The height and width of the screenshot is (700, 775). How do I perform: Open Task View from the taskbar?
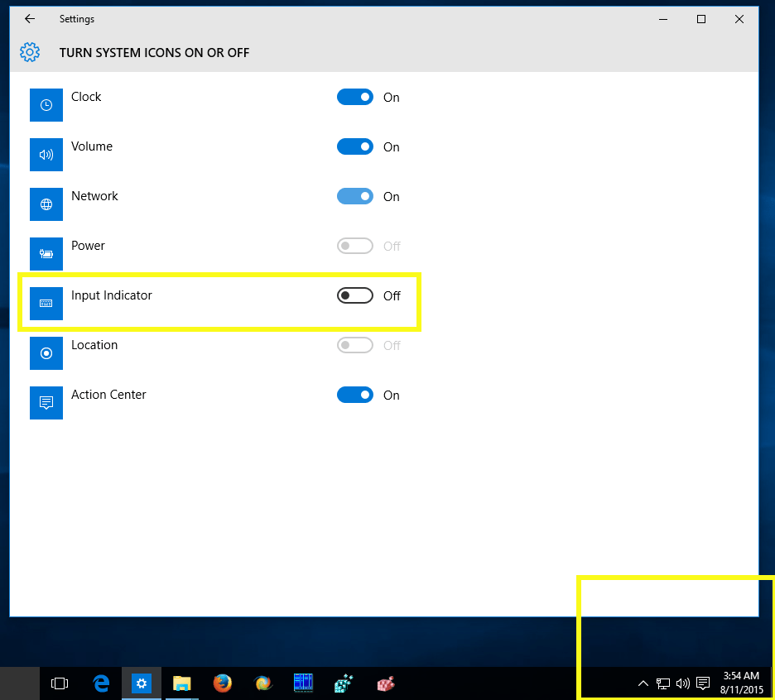point(60,683)
